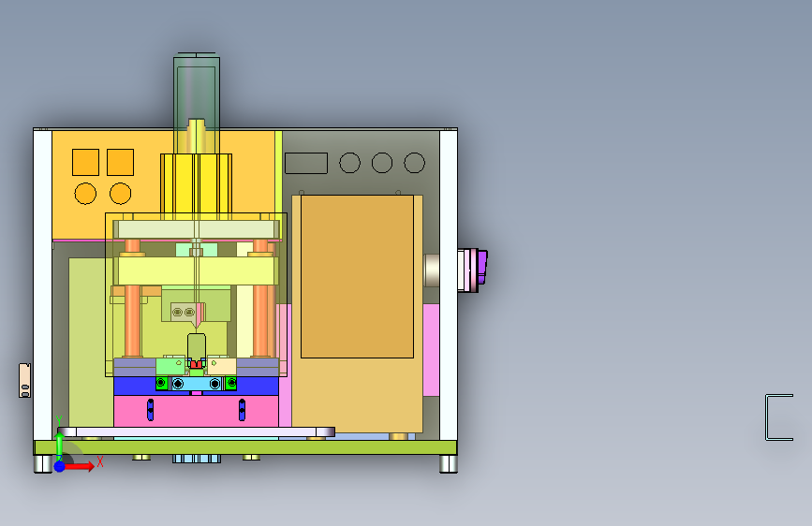Select the dark rectangular cutout on grey panel
This screenshot has width=812, height=526.
pyautogui.click(x=306, y=163)
